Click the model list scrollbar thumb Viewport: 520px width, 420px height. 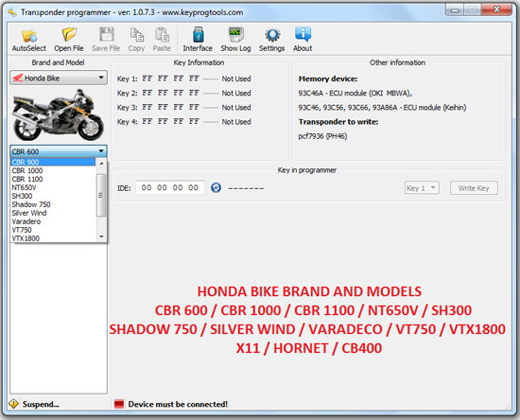(101, 195)
